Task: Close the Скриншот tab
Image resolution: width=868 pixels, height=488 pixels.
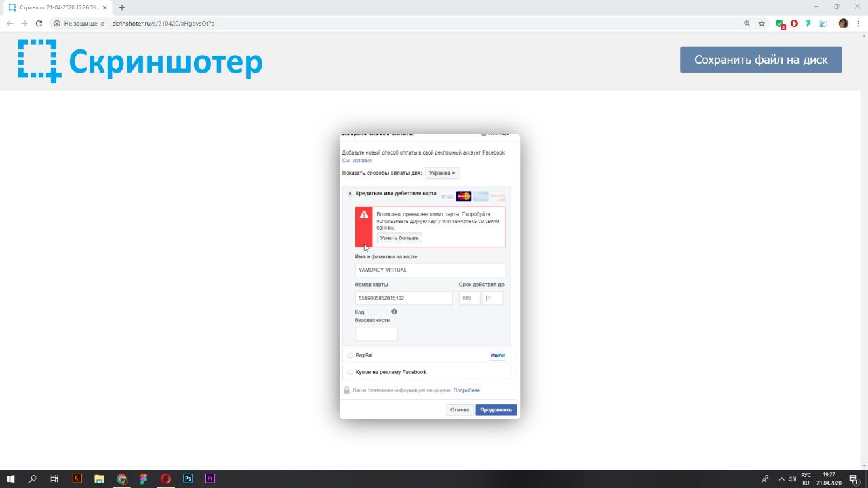Action: coord(104,7)
